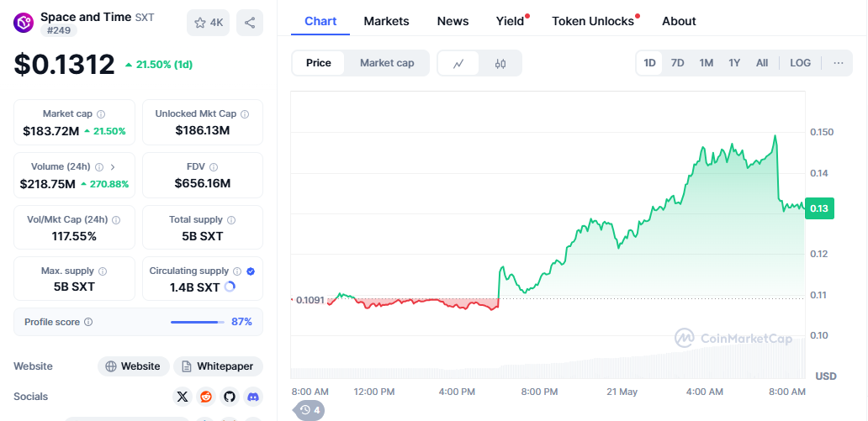Viewport: 868px width, 421px height.
Task: Click the Max. supply info icon
Action: click(103, 271)
